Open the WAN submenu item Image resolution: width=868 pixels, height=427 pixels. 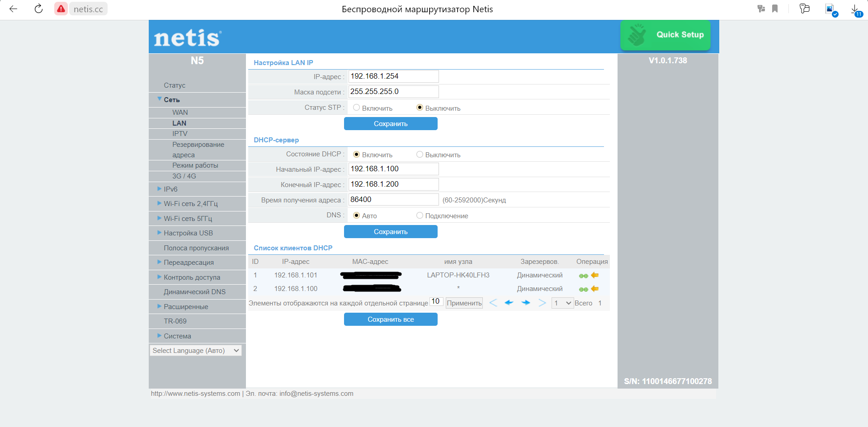[180, 112]
